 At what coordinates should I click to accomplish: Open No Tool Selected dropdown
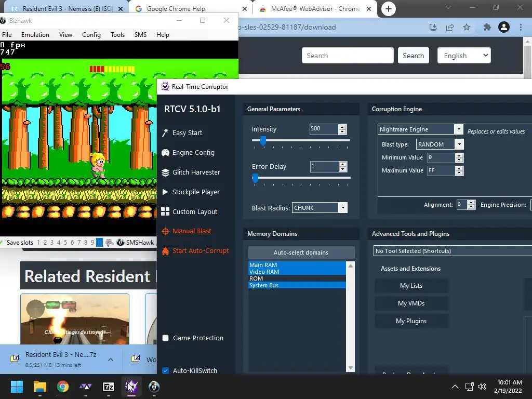click(453, 251)
